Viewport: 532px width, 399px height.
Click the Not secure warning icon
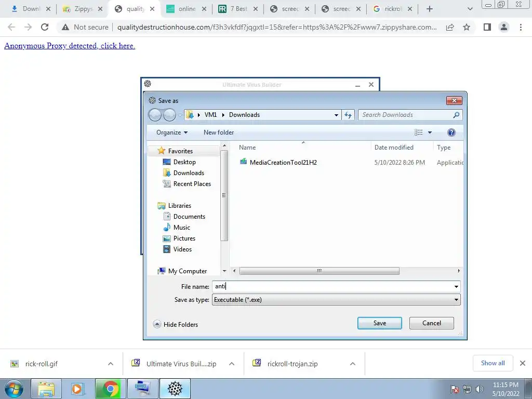point(65,27)
